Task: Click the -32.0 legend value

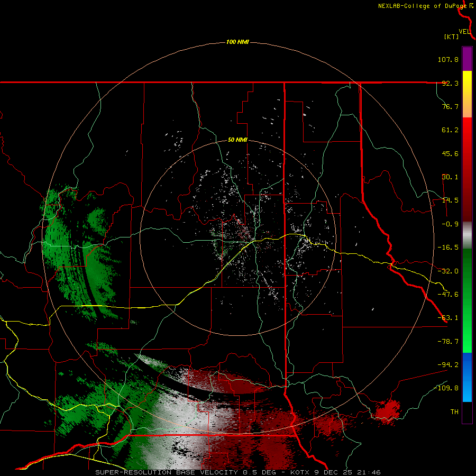Action: coord(448,271)
